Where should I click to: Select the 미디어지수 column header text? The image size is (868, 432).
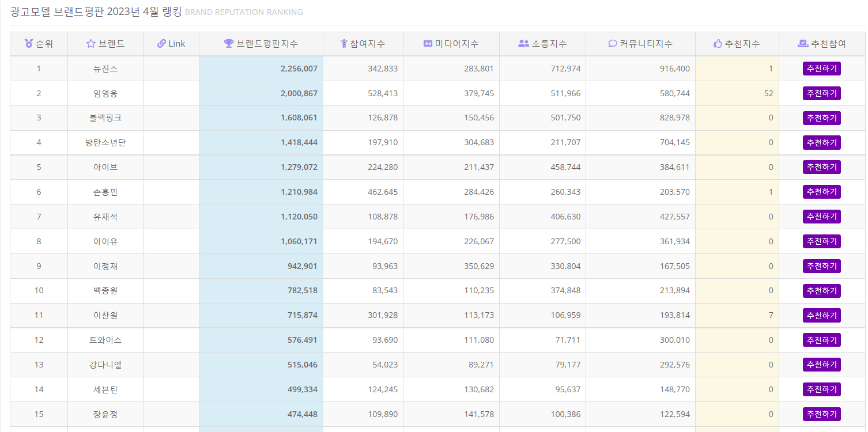point(457,44)
